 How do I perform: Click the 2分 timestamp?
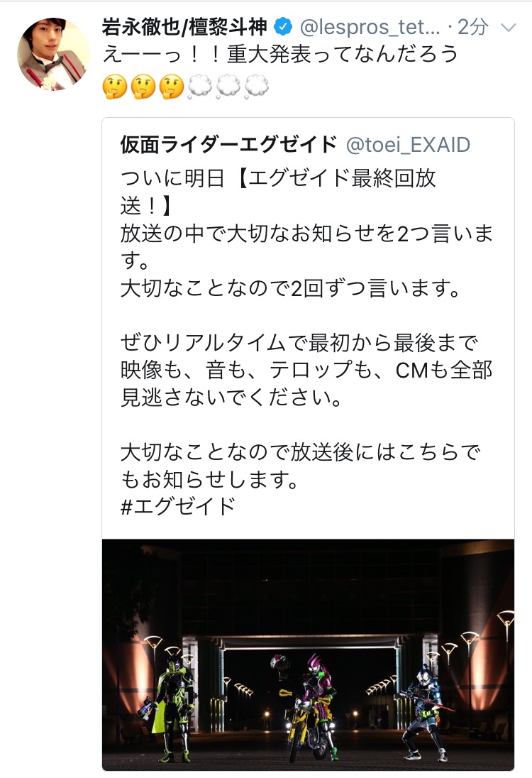(472, 27)
